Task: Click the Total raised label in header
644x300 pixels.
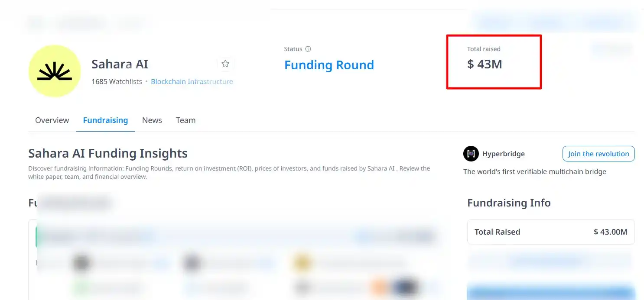Action: pyautogui.click(x=484, y=49)
